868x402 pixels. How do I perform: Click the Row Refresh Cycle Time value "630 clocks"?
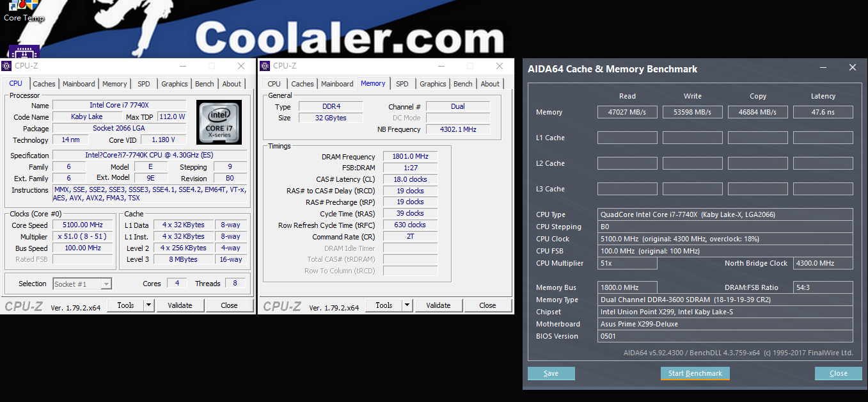[x=410, y=225]
